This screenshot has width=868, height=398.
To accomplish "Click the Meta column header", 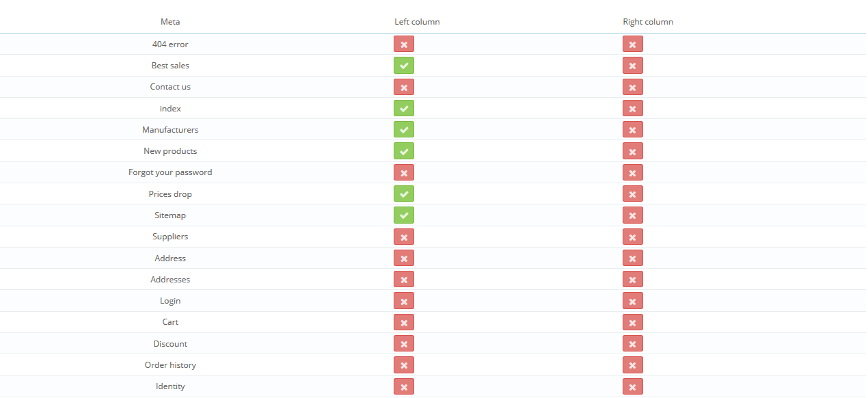I will (170, 22).
